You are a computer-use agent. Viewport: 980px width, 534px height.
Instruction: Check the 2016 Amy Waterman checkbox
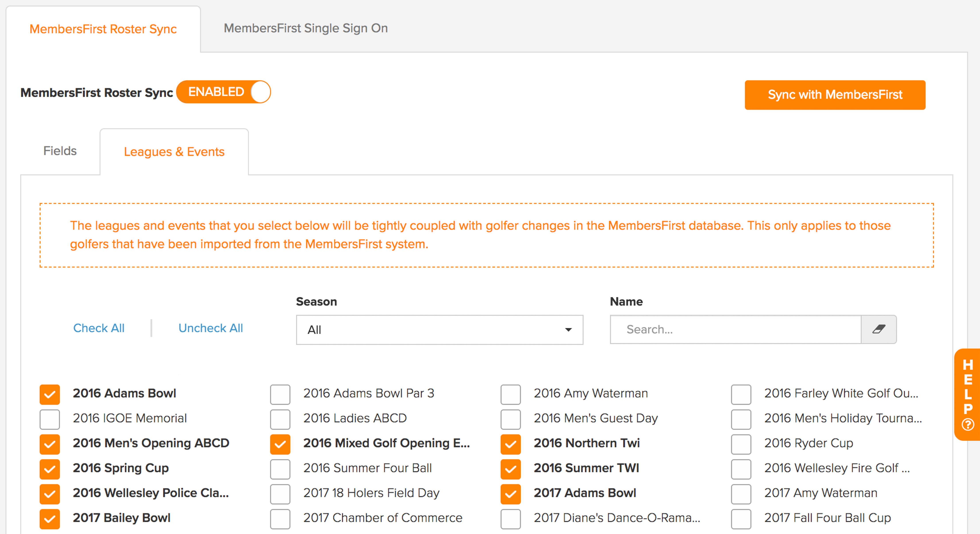click(510, 394)
